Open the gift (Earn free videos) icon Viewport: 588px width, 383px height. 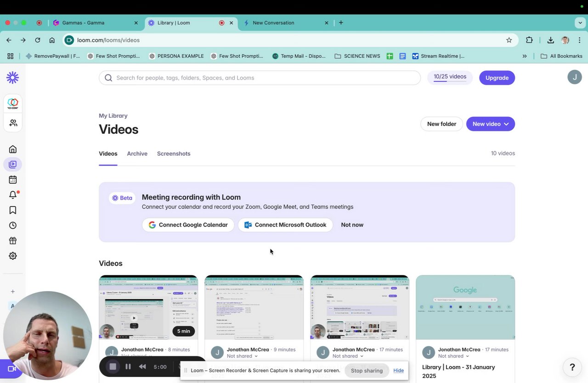(13, 240)
